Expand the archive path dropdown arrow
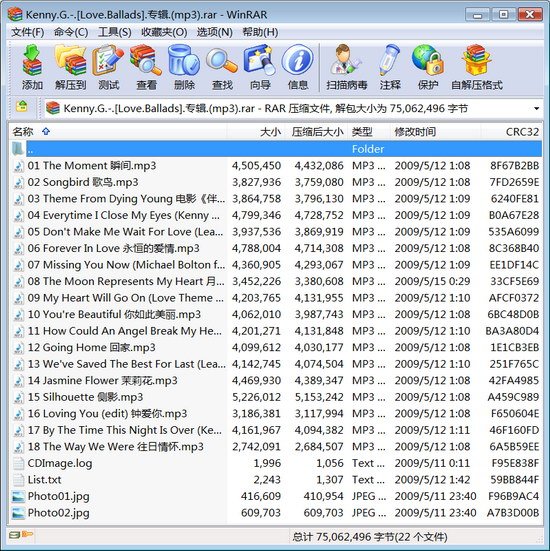The height and width of the screenshot is (551, 550). (536, 109)
